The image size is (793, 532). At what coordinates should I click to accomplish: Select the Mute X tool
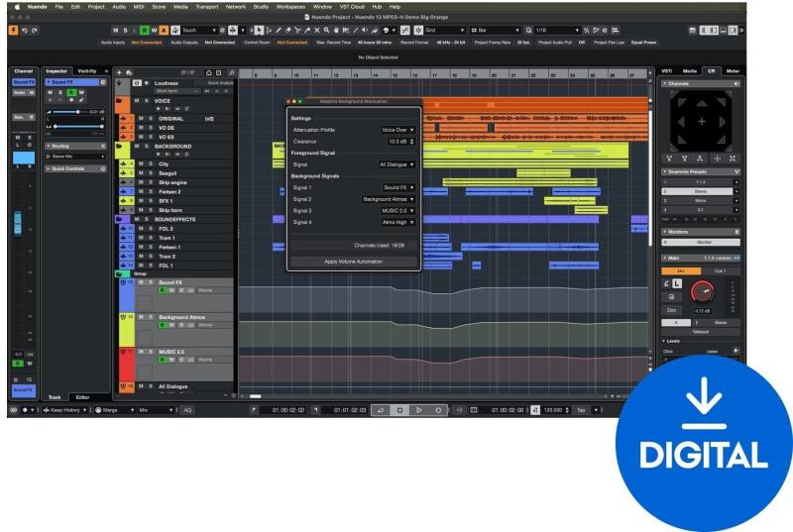coord(317,31)
